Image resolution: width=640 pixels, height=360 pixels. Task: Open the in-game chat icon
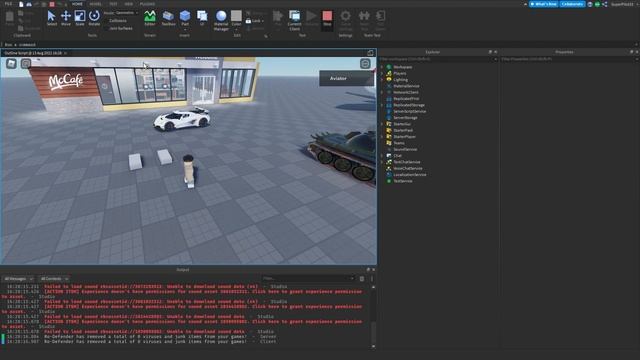26,63
